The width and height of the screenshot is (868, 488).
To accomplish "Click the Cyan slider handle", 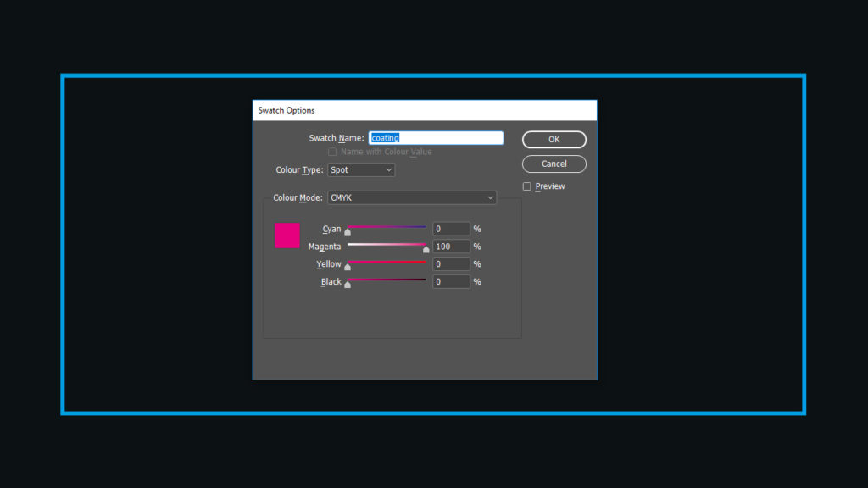I will click(349, 233).
